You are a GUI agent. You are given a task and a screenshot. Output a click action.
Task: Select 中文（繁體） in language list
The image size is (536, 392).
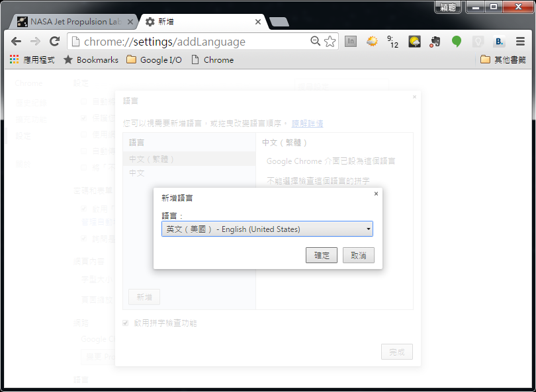(x=189, y=159)
